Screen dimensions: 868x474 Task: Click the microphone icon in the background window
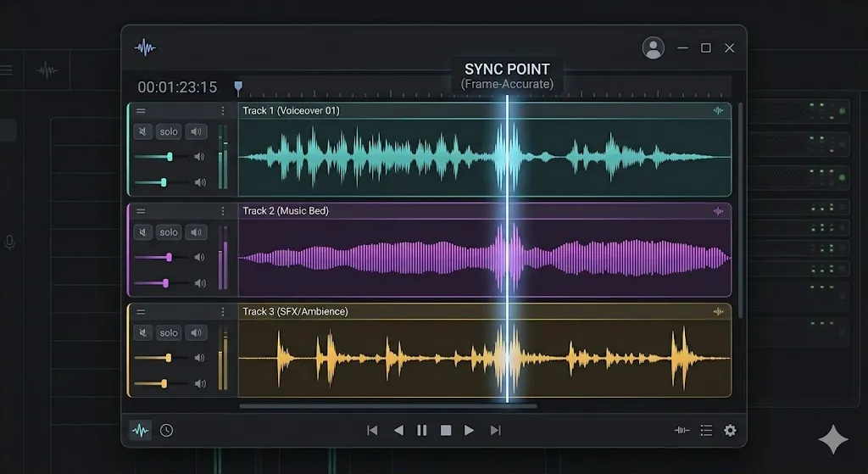coord(9,243)
